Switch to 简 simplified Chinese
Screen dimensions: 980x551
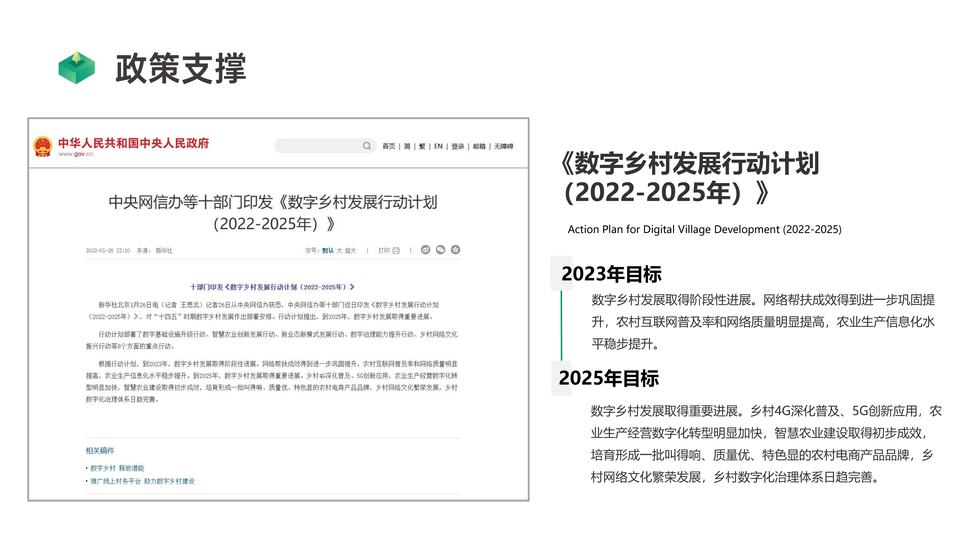pyautogui.click(x=407, y=146)
